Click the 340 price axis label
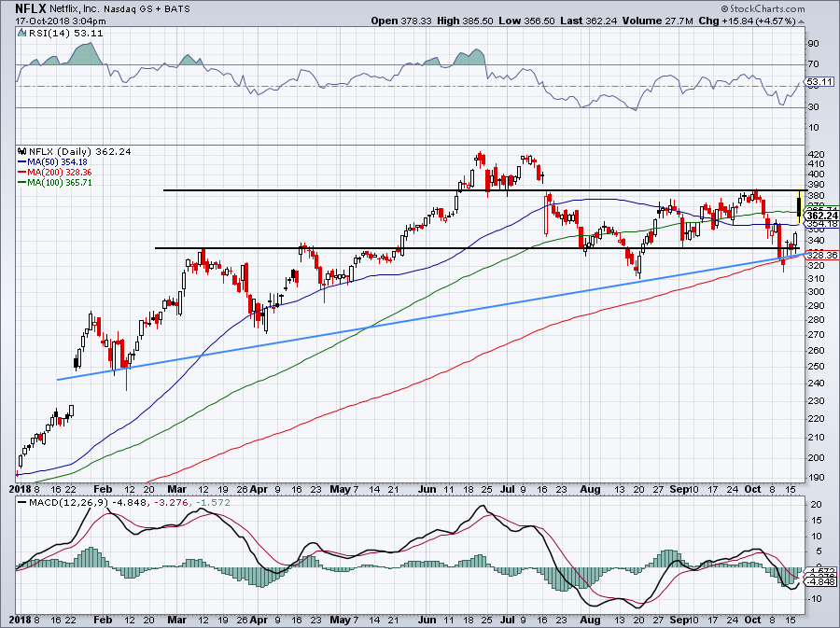Viewport: 840px width, 628px height. click(817, 241)
